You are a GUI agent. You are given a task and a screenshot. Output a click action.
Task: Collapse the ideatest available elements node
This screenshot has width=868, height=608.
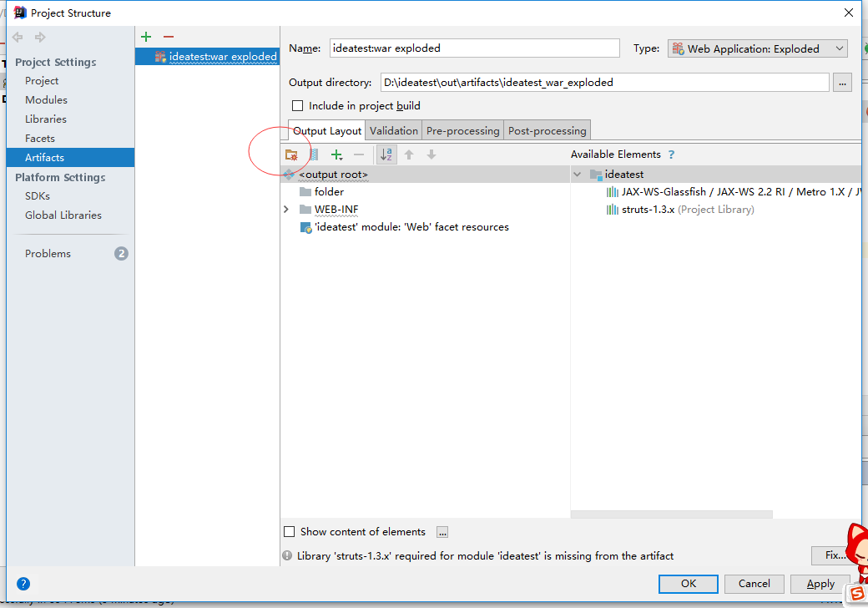point(577,175)
